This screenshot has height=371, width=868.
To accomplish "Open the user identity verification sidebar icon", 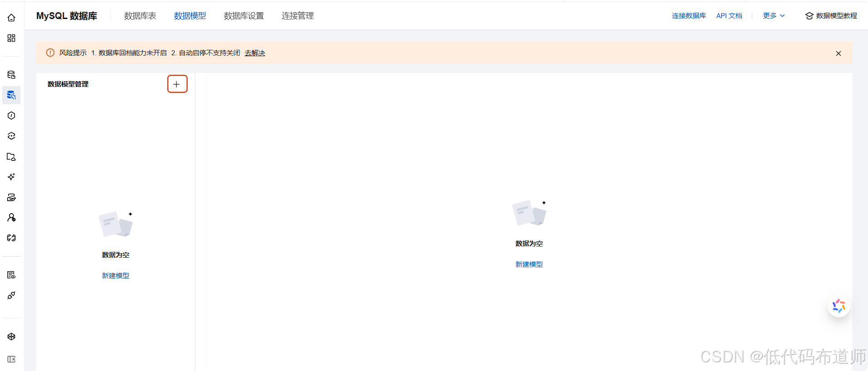I will 11,217.
